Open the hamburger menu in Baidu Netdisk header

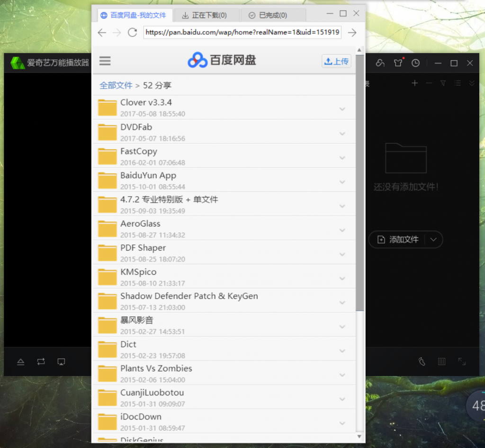coord(105,61)
